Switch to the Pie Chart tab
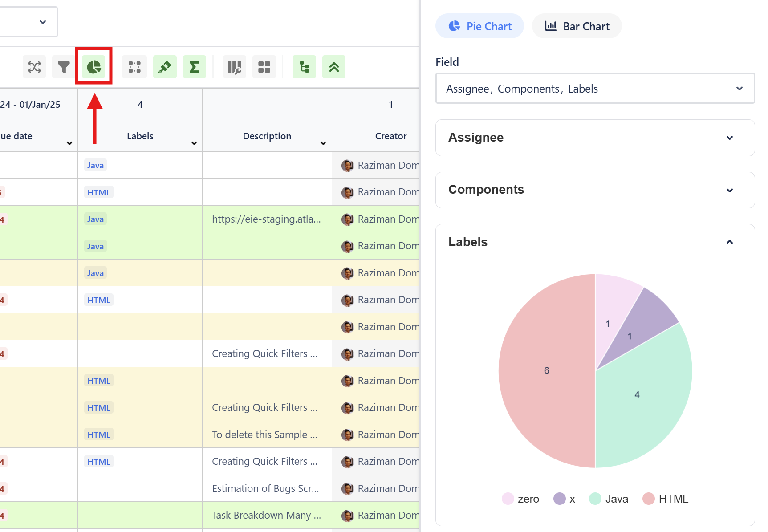The height and width of the screenshot is (532, 768). 479,26
